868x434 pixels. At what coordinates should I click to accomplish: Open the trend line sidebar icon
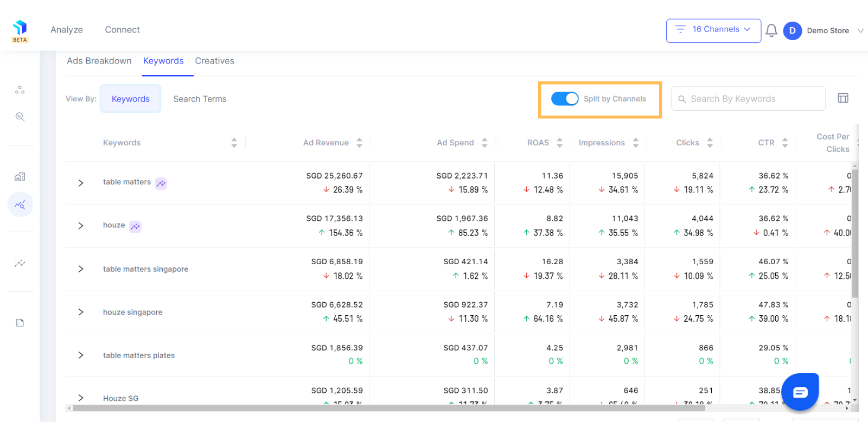click(x=20, y=263)
